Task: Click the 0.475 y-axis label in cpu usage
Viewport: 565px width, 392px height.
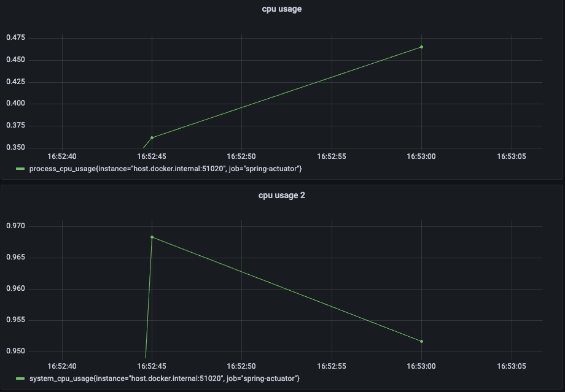Action: pos(16,37)
